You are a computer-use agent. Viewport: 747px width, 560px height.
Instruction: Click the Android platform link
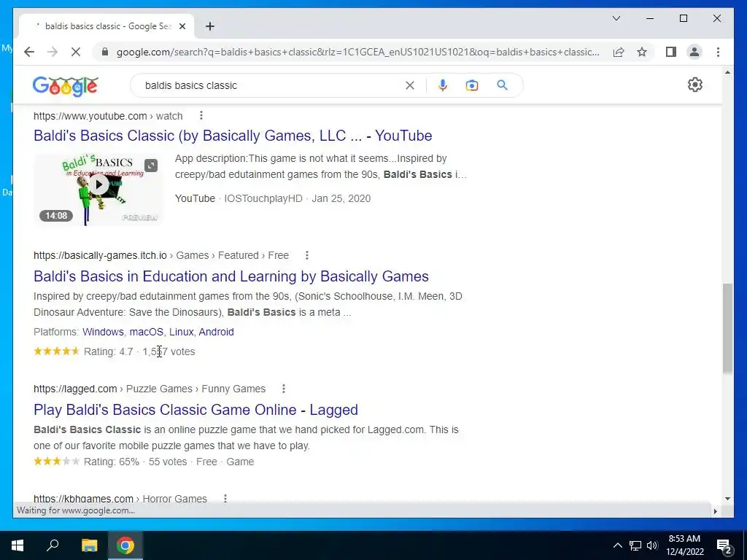click(216, 332)
